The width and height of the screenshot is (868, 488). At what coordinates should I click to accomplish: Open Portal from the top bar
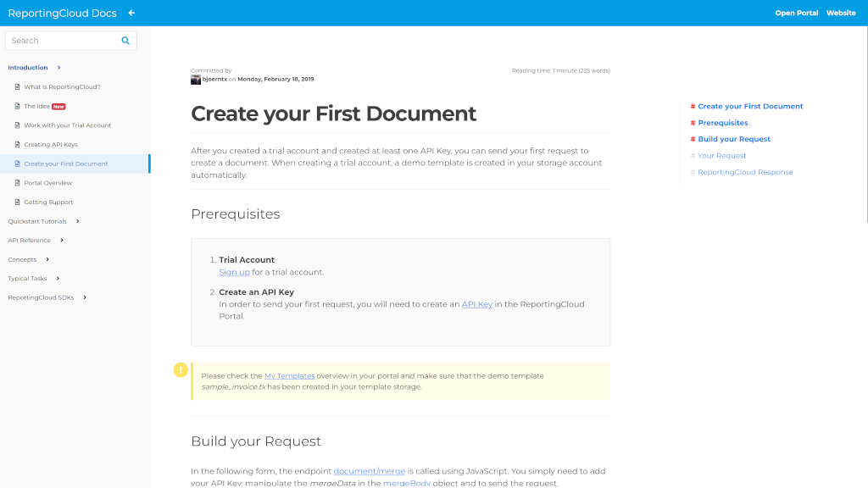(796, 13)
